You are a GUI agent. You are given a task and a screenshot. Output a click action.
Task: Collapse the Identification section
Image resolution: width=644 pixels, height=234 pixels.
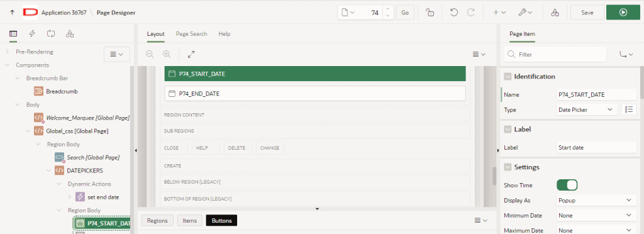tap(508, 76)
